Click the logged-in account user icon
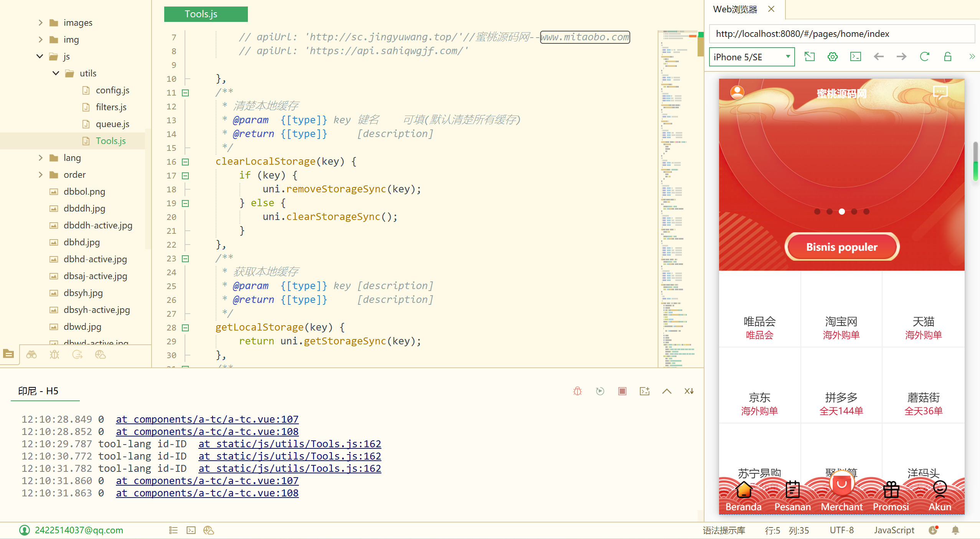 click(x=25, y=530)
